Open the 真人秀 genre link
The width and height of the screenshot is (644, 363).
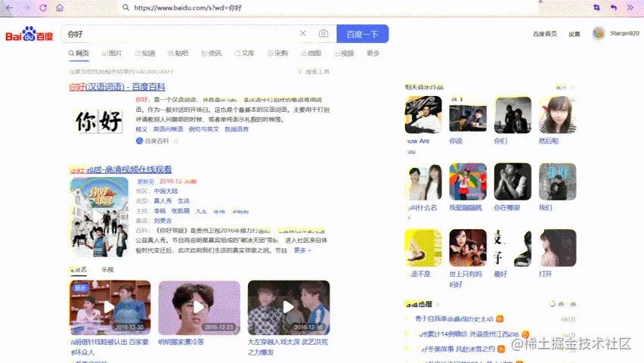coord(163,200)
